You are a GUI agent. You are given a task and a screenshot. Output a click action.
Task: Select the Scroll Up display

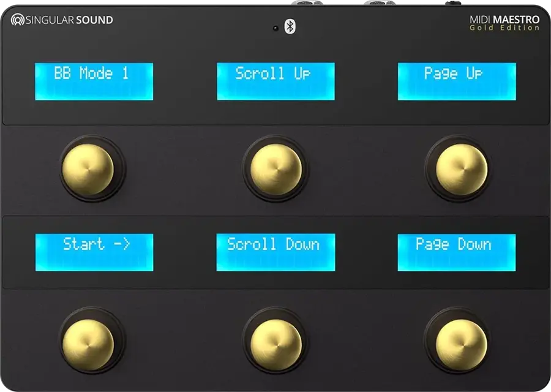[276, 81]
